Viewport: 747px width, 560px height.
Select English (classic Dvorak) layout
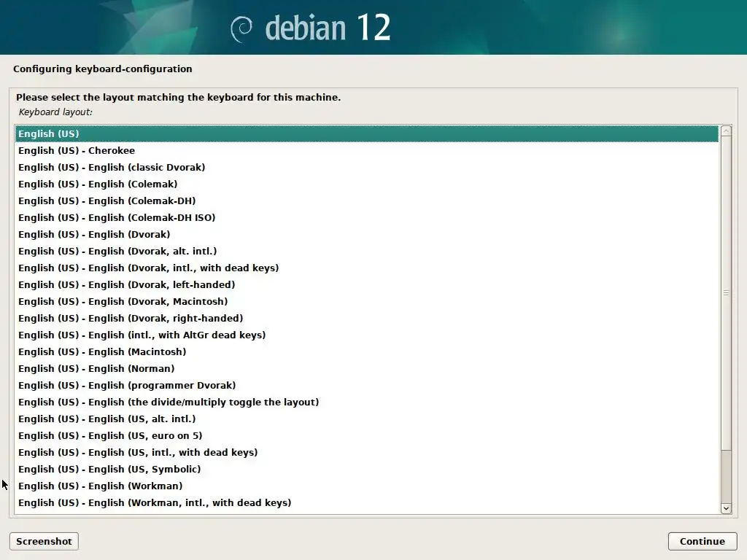pos(366,167)
